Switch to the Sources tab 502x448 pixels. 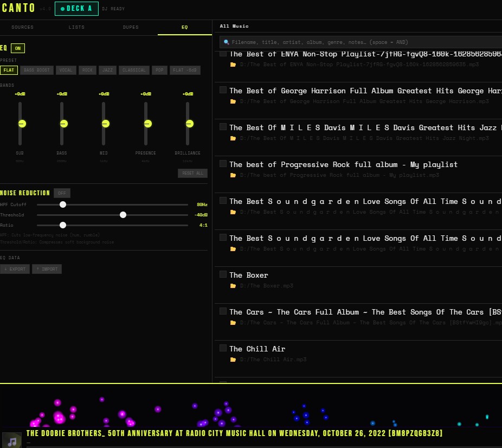(22, 27)
